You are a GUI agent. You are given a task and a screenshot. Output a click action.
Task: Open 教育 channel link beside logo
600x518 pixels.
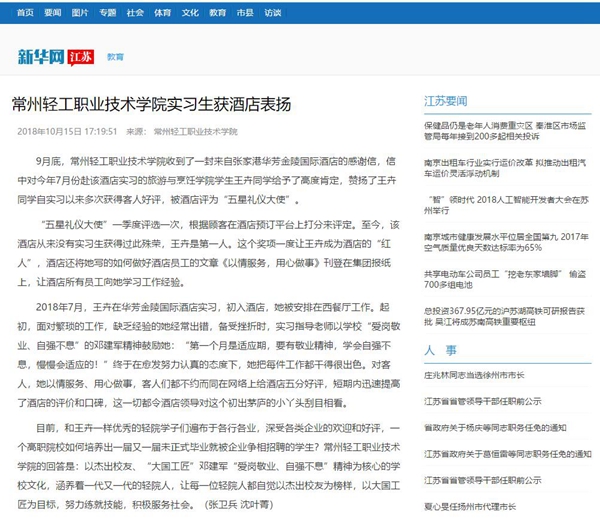click(x=115, y=57)
